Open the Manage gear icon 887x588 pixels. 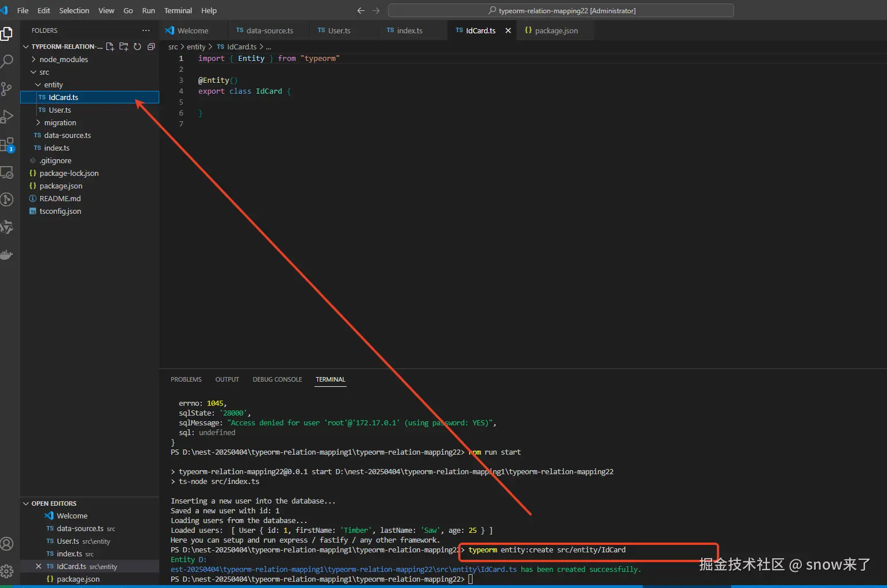coord(7,571)
